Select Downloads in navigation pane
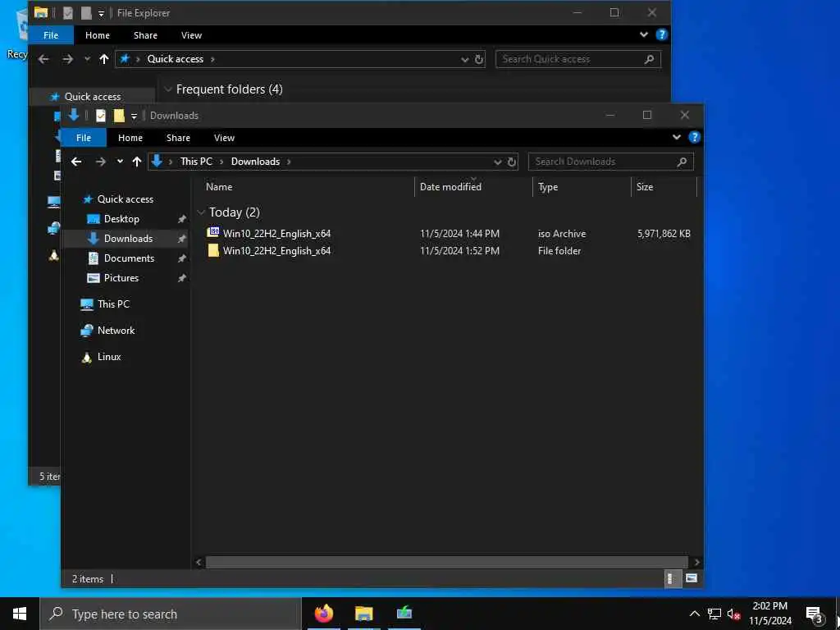840x630 pixels. click(x=128, y=239)
